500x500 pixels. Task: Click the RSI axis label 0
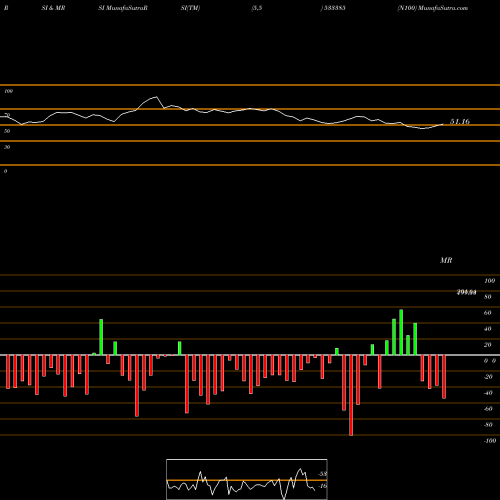[x=5, y=171]
